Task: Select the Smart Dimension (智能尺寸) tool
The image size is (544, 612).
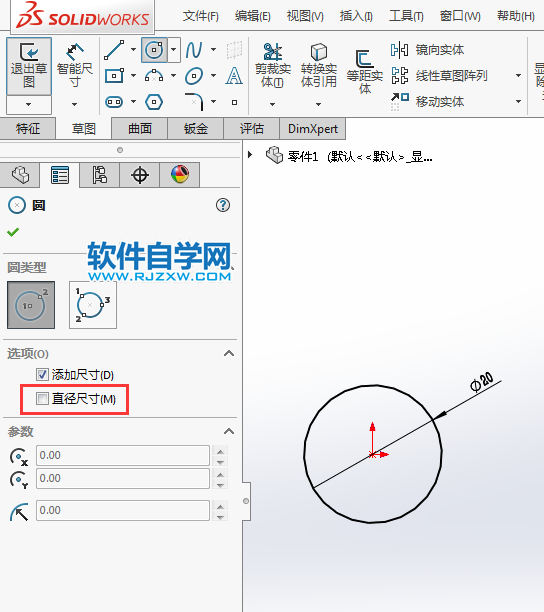Action: [x=75, y=66]
